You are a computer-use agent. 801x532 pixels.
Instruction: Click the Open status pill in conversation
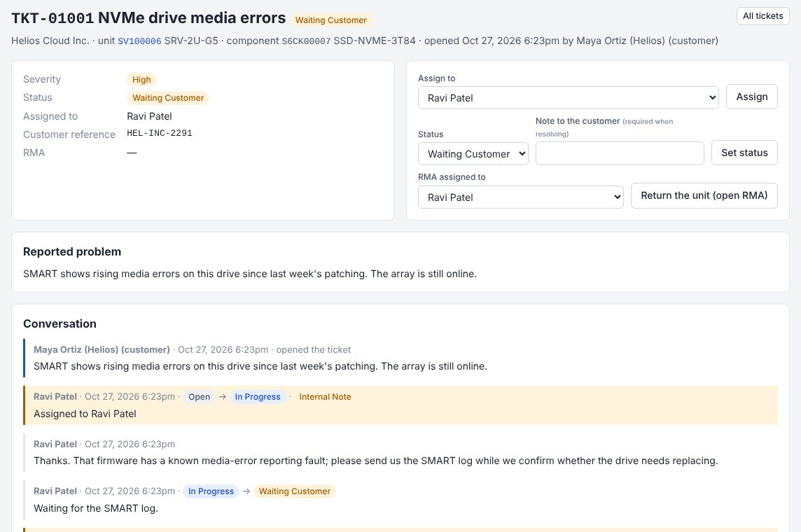click(x=200, y=397)
